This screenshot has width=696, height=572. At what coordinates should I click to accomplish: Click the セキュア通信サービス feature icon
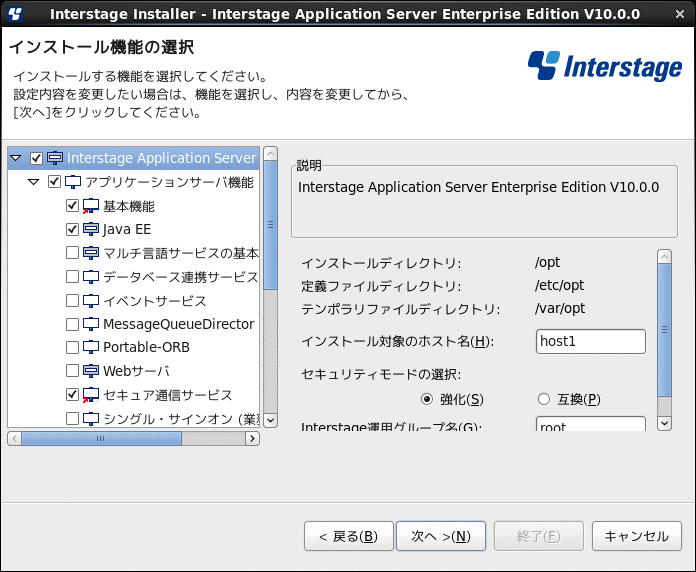[x=91, y=394]
